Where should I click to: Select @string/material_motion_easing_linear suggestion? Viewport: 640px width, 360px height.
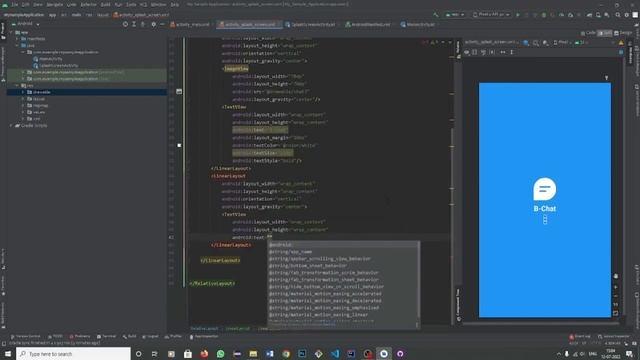coord(318,315)
